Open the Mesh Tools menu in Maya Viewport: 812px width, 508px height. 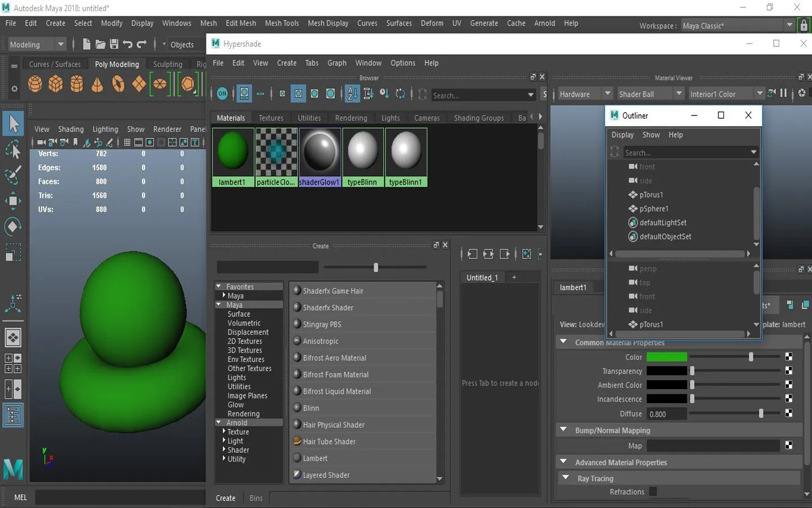coord(282,23)
